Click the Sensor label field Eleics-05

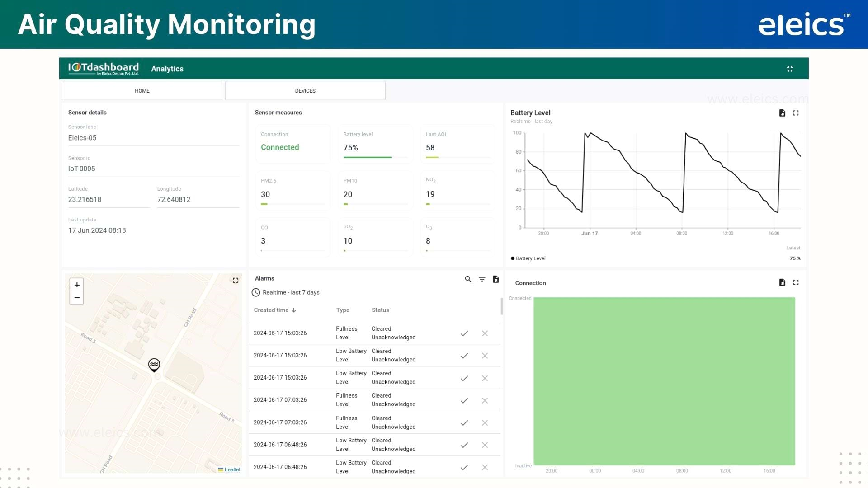(154, 138)
